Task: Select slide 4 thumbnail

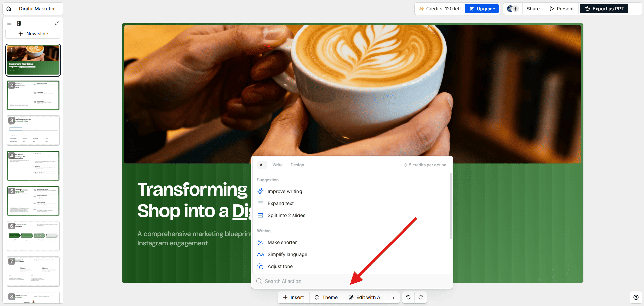Action: point(33,166)
